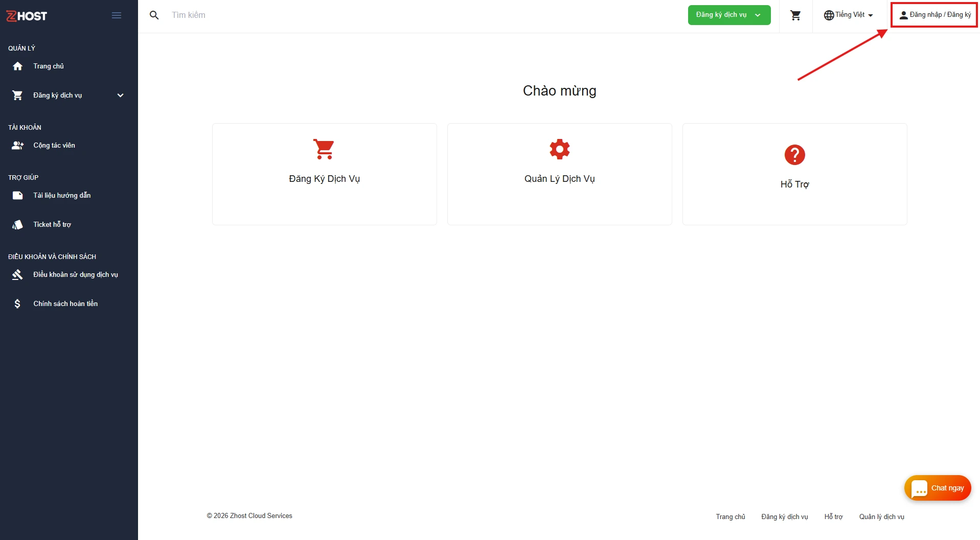Click the user account icon in the top bar
This screenshot has height=540, width=980.
tap(904, 15)
